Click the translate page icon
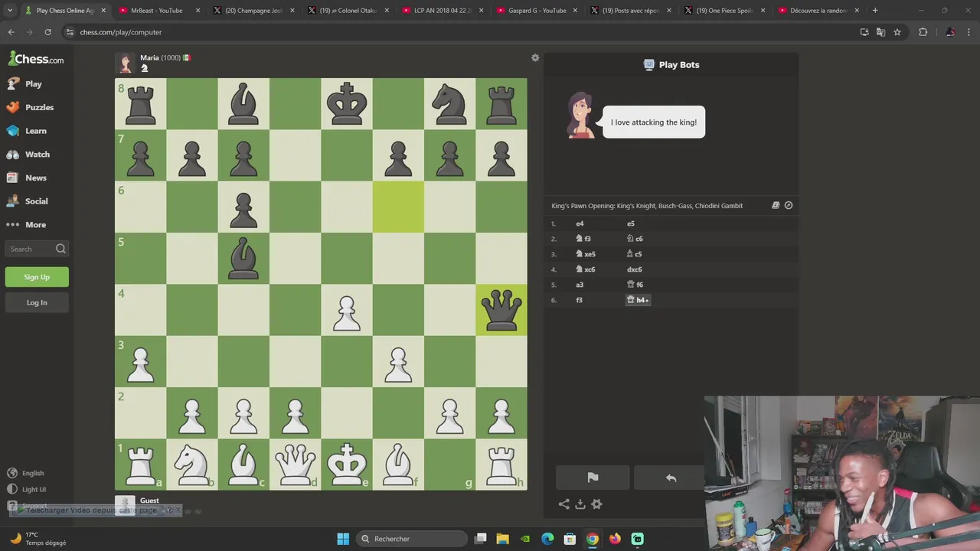980x551 pixels. [x=880, y=32]
